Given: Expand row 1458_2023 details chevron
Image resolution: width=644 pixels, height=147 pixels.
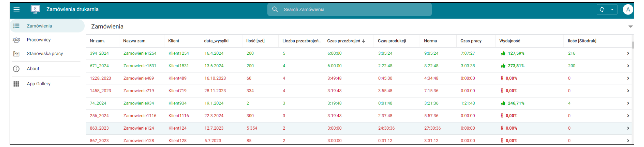Looking at the screenshot, I should tap(628, 91).
